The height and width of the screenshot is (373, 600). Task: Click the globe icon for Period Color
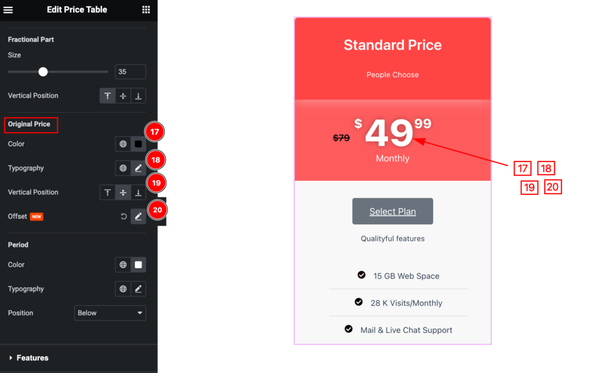click(123, 265)
